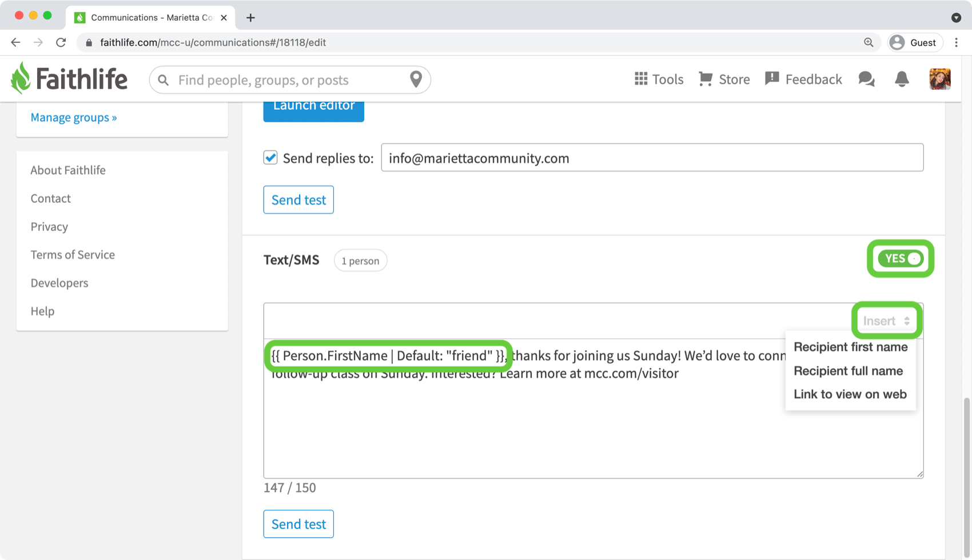Viewport: 972px width, 560px height.
Task: Reload the page
Action: coord(61,42)
